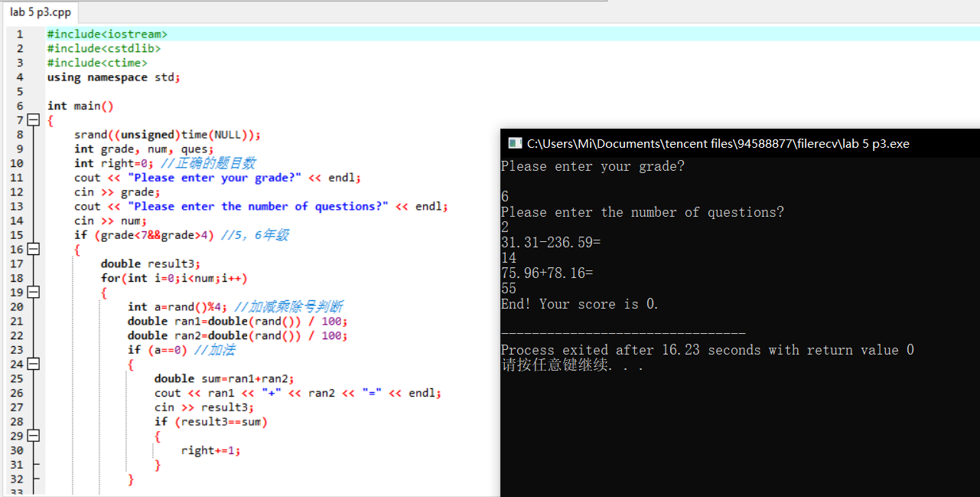The image size is (980, 497).
Task: Click the 'double sum=ran1+ran2;' line
Action: 225,378
